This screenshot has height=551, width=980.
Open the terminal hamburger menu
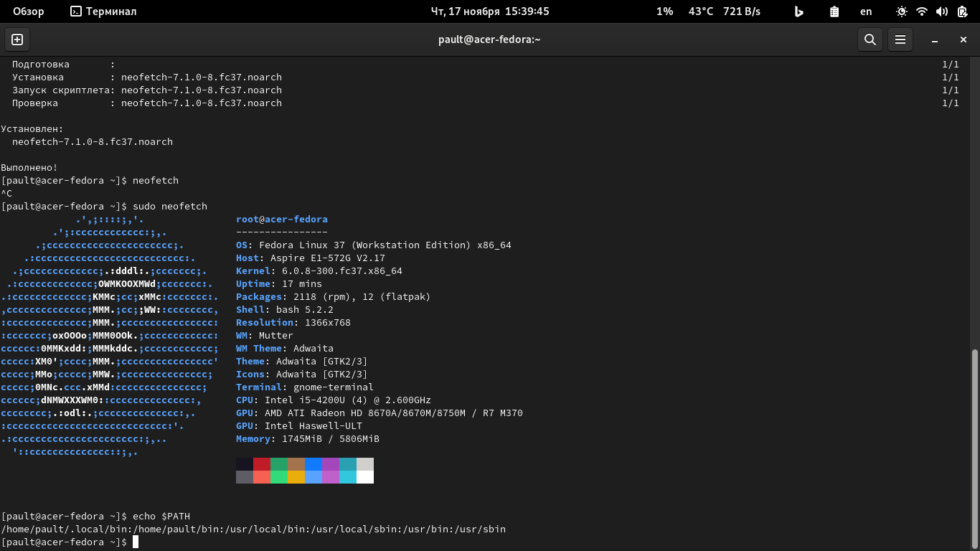(900, 39)
